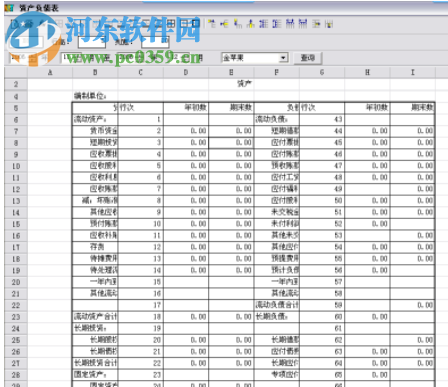This screenshot has width=448, height=387.
Task: Click the dropdown arrow beside 金苹果
Action: point(283,58)
